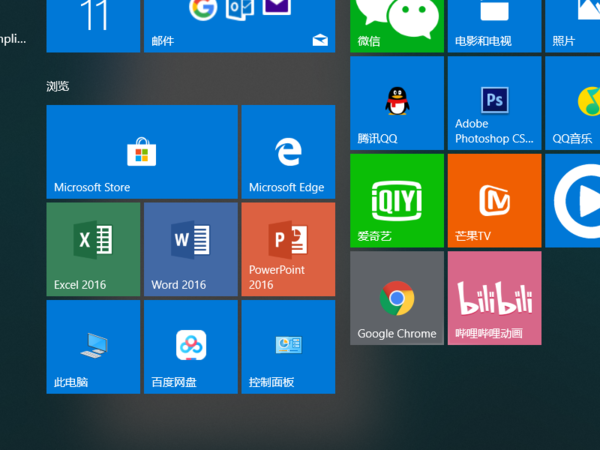Open 电影和电视 tile

click(494, 26)
